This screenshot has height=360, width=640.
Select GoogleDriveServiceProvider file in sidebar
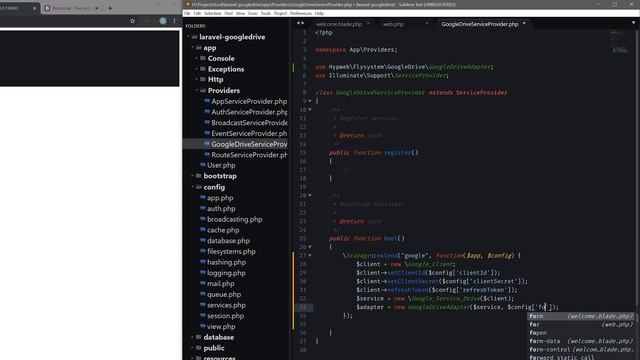(249, 144)
